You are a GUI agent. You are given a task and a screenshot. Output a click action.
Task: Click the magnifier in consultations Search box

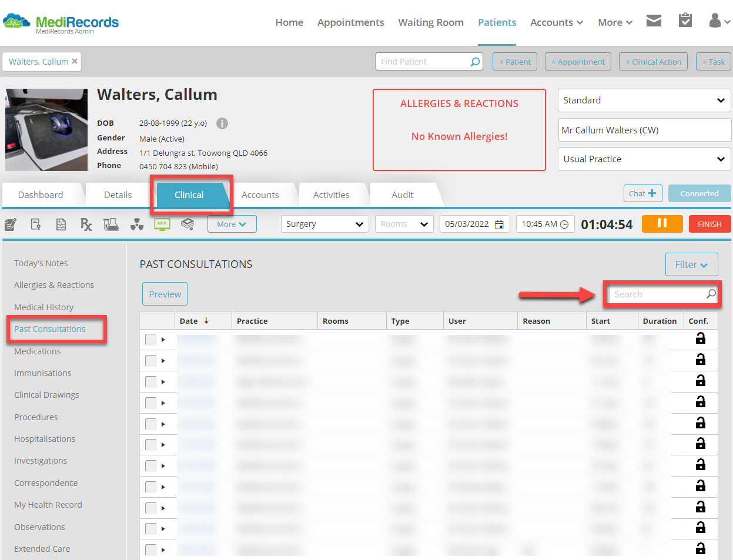711,294
